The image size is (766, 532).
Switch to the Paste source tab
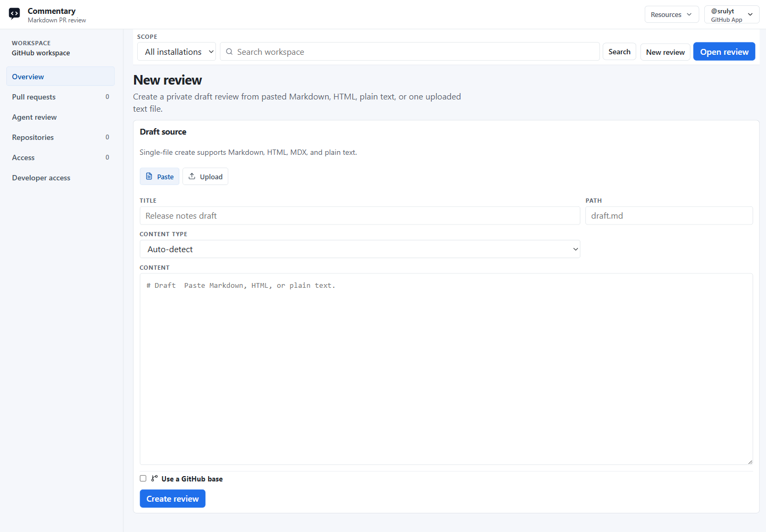[x=160, y=177]
